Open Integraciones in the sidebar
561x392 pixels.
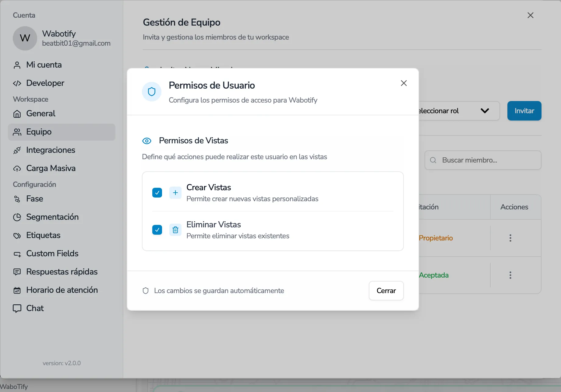tap(51, 150)
